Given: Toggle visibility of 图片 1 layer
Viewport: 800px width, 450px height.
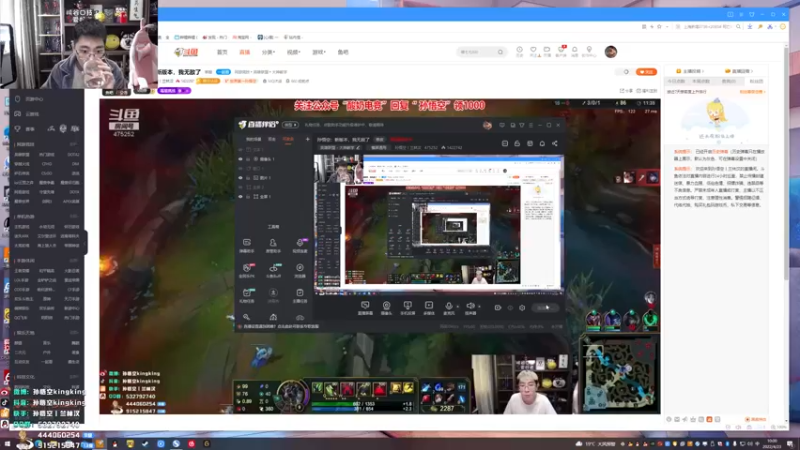Looking at the screenshot, I should [x=241, y=178].
